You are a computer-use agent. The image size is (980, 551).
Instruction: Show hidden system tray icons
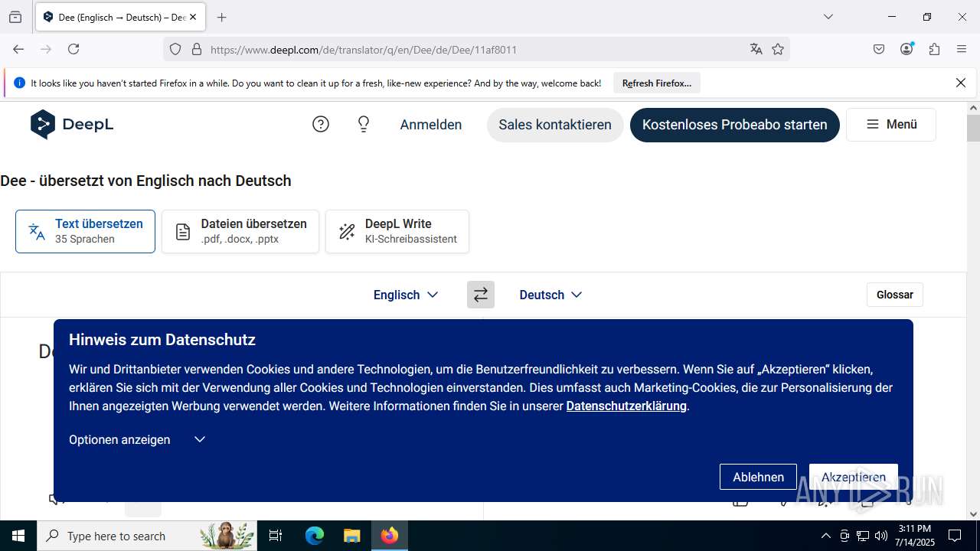(825, 536)
